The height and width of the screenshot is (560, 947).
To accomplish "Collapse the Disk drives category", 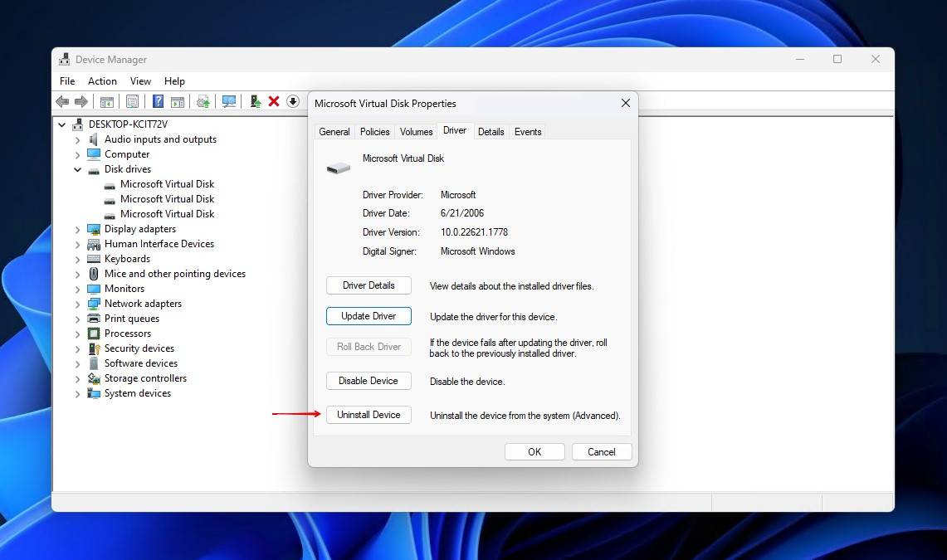I will (77, 169).
